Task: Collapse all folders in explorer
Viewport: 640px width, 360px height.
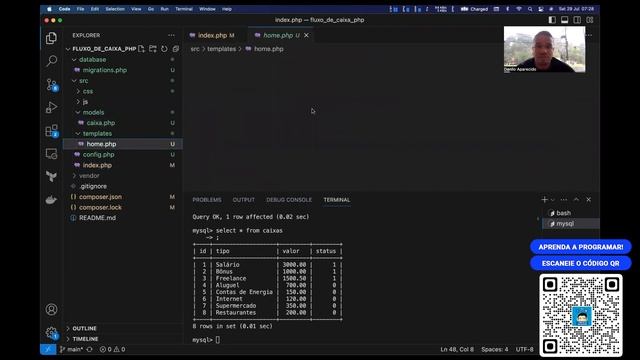Action: 176,49
